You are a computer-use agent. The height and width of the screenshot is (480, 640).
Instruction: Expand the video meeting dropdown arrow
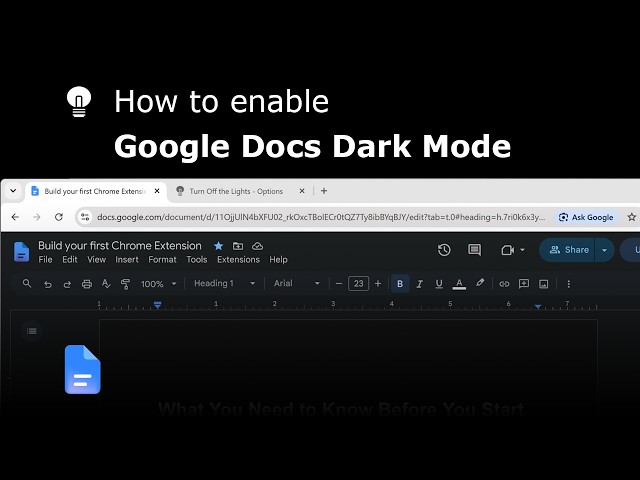522,250
